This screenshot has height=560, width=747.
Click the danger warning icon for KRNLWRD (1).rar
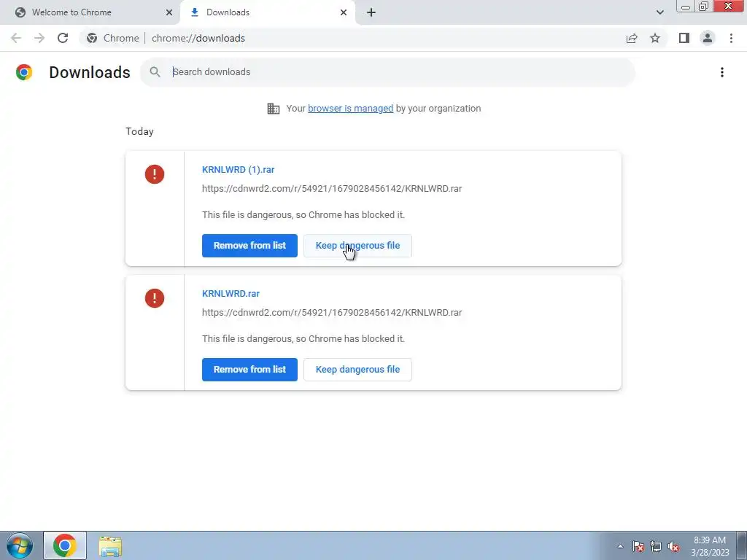pyautogui.click(x=155, y=174)
